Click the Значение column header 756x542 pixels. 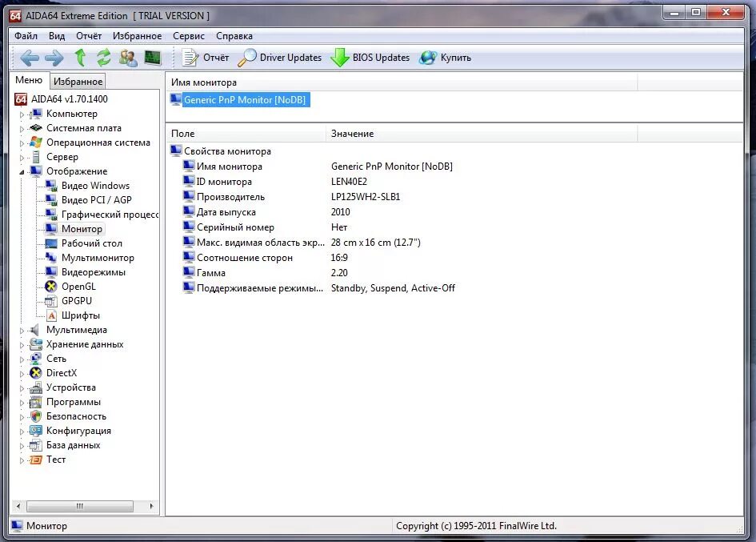pos(482,134)
